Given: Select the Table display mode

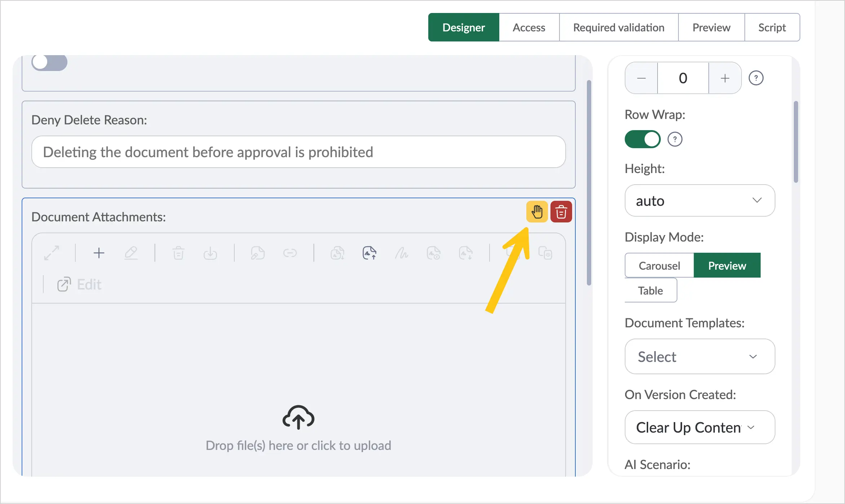Looking at the screenshot, I should (x=651, y=290).
